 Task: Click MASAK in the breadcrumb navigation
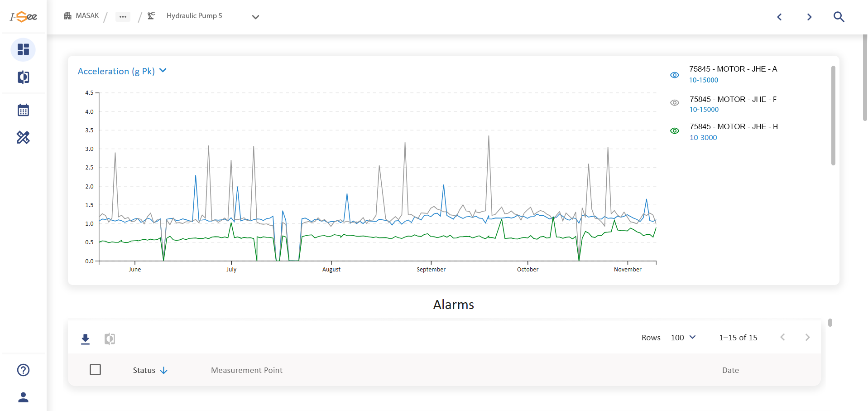pos(87,15)
